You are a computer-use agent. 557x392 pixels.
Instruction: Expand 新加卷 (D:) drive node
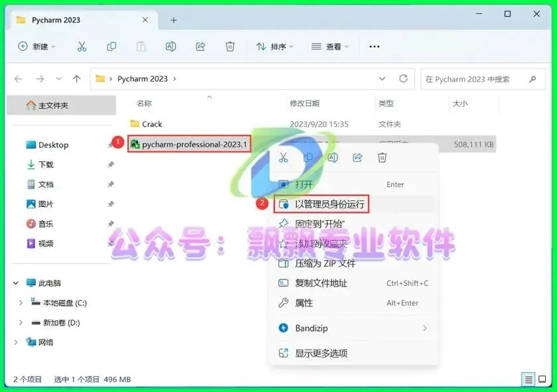(x=21, y=323)
